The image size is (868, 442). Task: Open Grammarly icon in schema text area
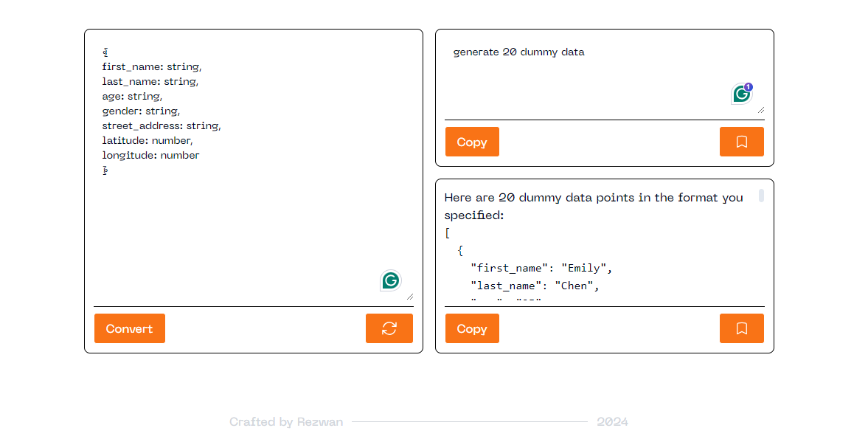point(391,281)
